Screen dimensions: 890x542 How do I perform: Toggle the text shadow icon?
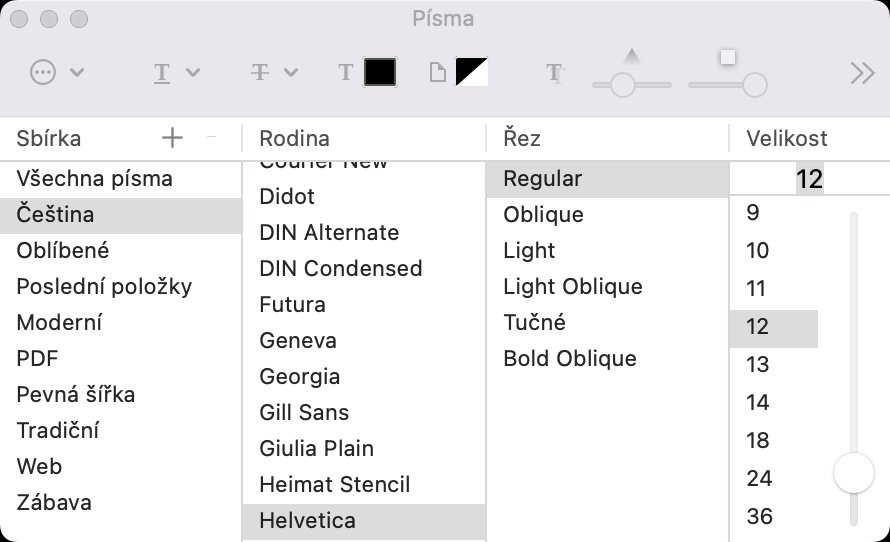click(x=555, y=72)
